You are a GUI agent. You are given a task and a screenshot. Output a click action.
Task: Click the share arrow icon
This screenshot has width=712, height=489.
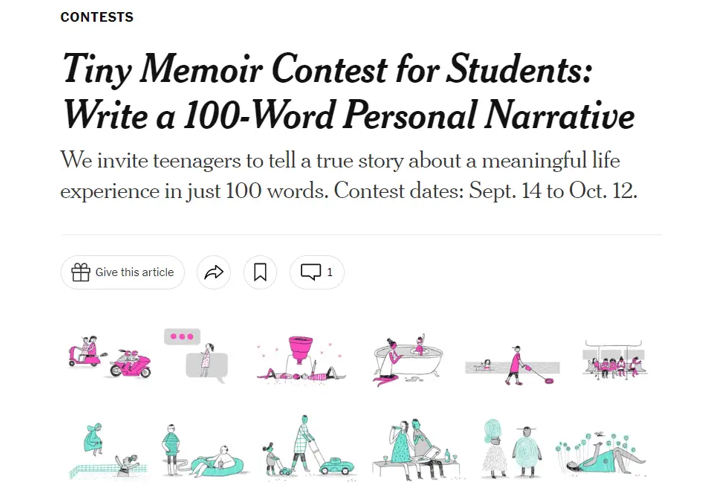[x=213, y=272]
